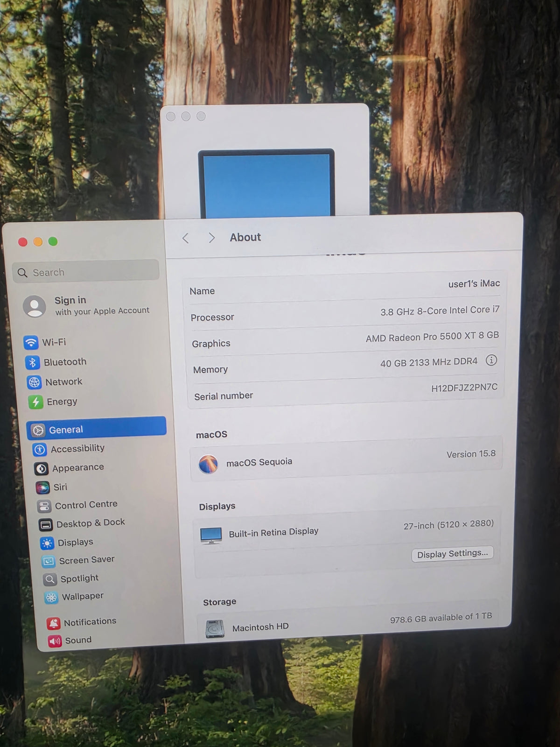
Task: Click the General gear icon
Action: 38,430
